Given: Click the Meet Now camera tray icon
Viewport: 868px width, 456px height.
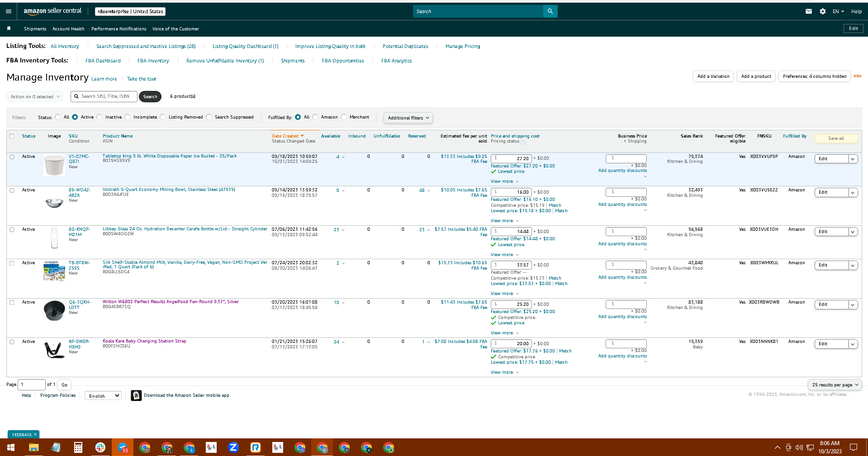Looking at the screenshot, I should coord(788,447).
